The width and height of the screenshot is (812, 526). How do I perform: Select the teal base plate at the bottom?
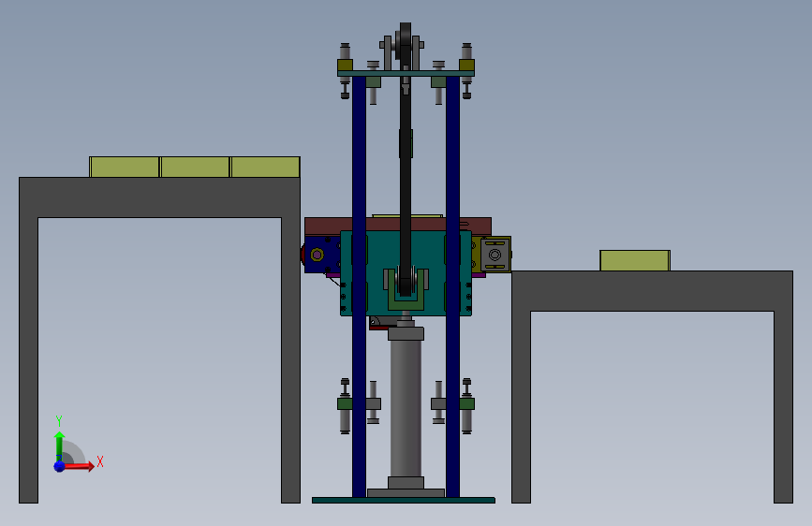(x=404, y=500)
